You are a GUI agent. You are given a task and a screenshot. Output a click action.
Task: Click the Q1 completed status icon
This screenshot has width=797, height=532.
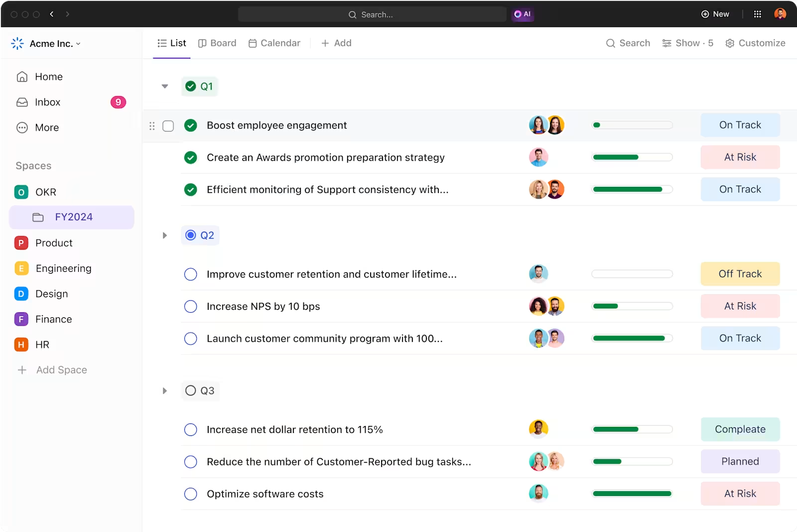(x=190, y=87)
